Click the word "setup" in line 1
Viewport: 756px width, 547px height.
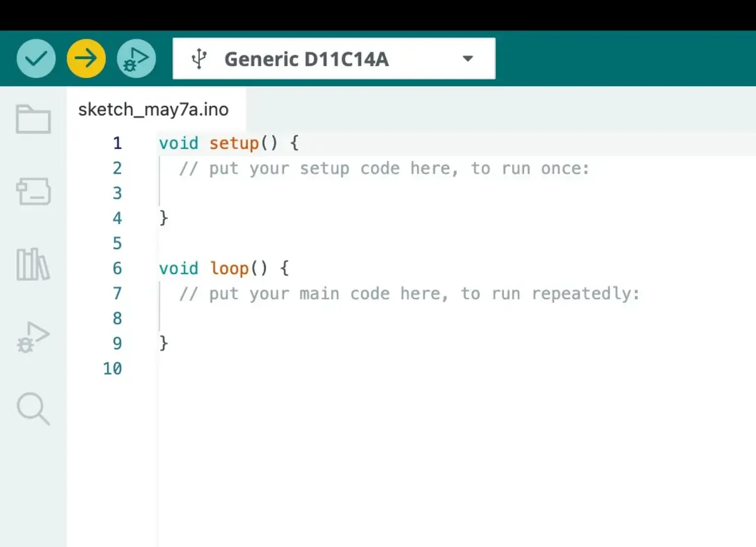pos(234,144)
